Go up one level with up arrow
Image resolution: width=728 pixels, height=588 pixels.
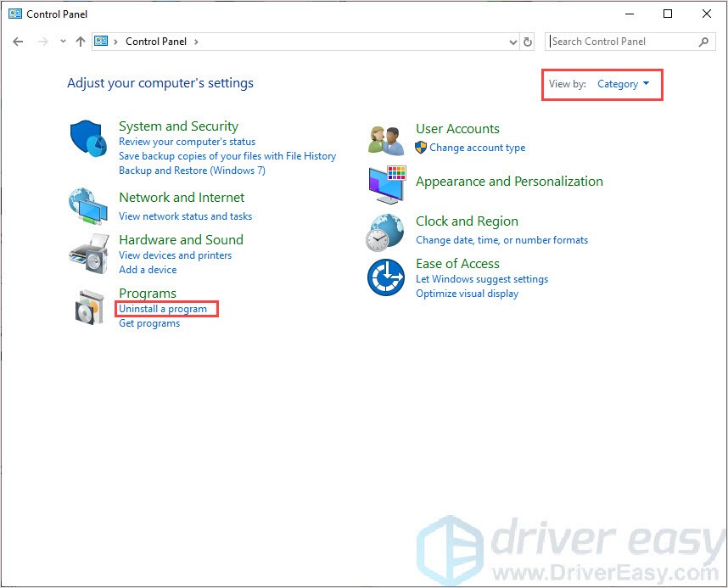pyautogui.click(x=81, y=42)
